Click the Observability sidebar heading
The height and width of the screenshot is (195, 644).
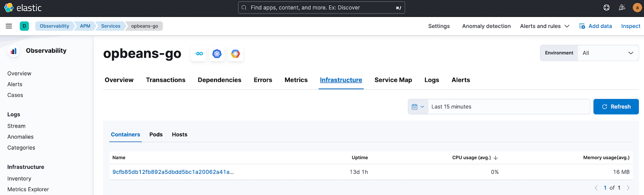pyautogui.click(x=46, y=51)
